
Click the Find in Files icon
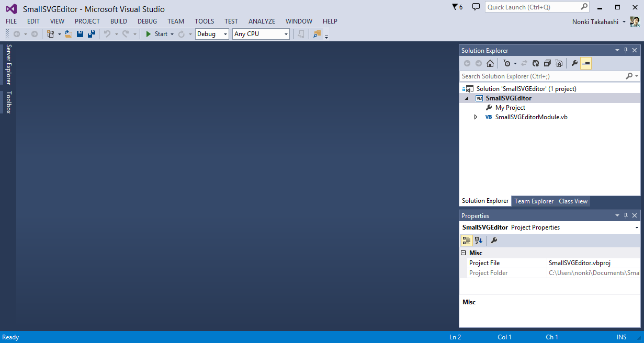[x=317, y=34]
